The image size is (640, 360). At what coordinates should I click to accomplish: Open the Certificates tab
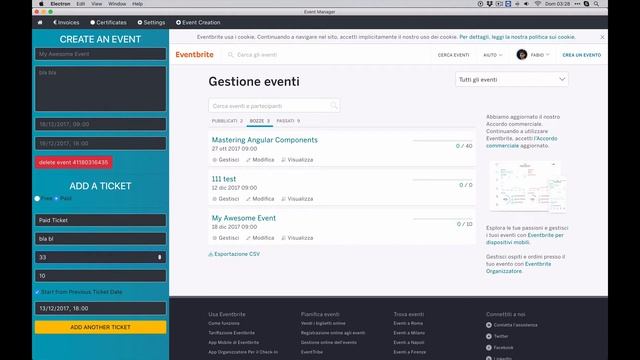tap(109, 22)
